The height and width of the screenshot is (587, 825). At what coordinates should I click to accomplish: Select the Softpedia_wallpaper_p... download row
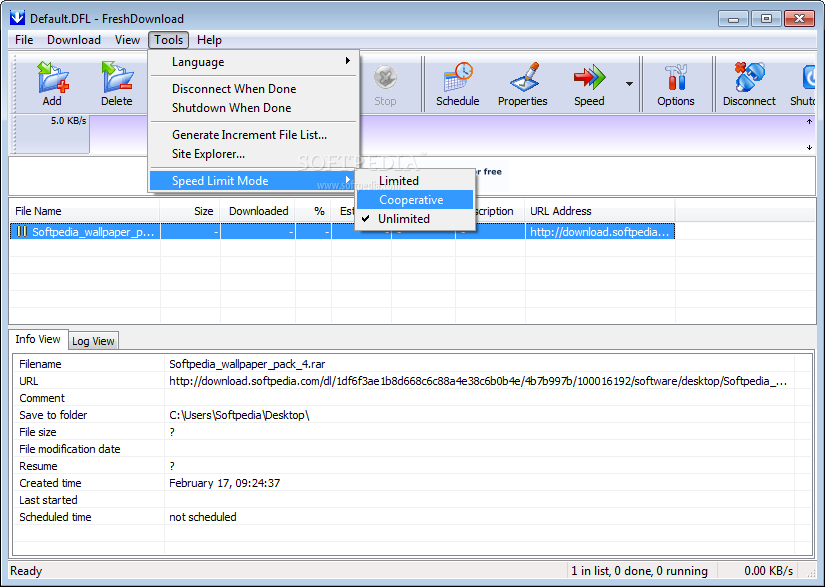(342, 231)
